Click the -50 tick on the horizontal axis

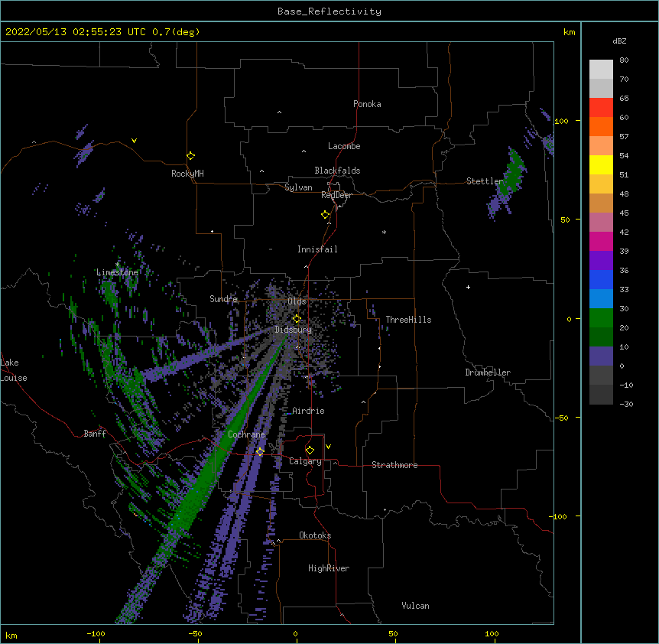point(195,634)
